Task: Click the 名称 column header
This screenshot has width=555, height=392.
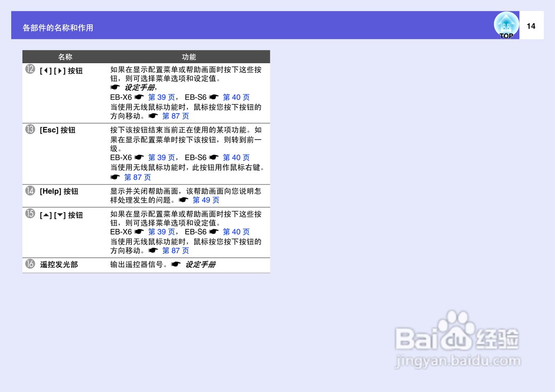Action: tap(65, 57)
